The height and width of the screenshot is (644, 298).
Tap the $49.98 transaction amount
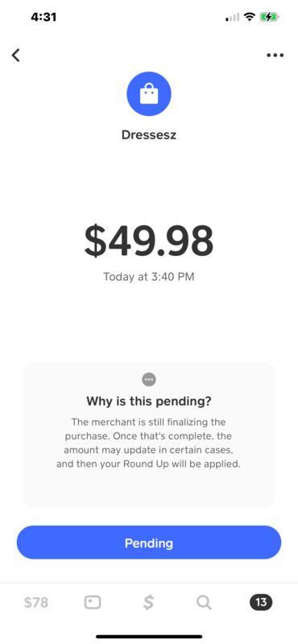point(149,241)
